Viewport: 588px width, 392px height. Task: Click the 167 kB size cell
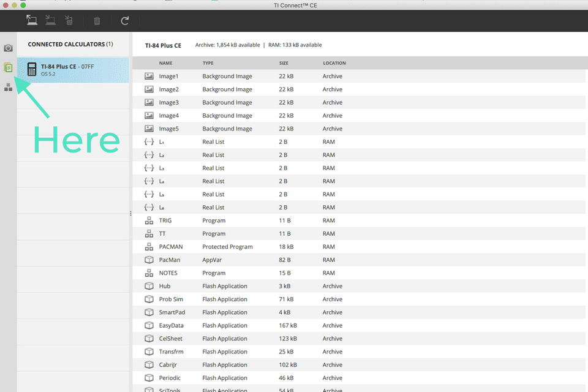click(x=288, y=325)
